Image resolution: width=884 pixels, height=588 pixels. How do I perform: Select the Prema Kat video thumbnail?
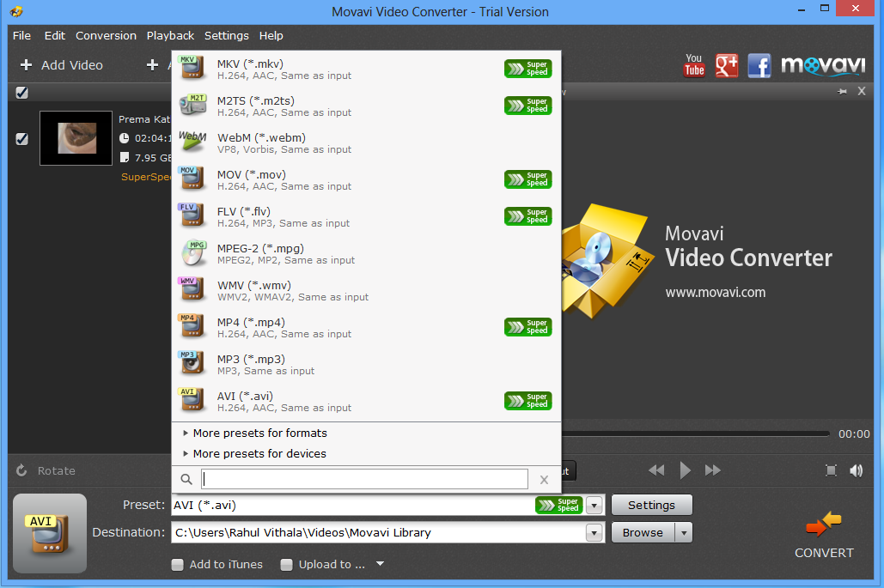point(76,138)
